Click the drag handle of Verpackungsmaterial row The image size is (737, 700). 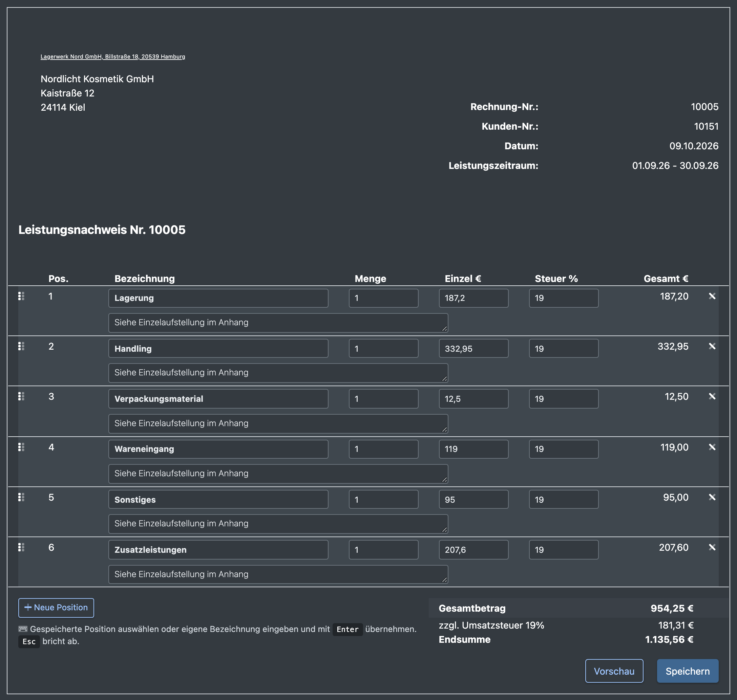coord(21,396)
